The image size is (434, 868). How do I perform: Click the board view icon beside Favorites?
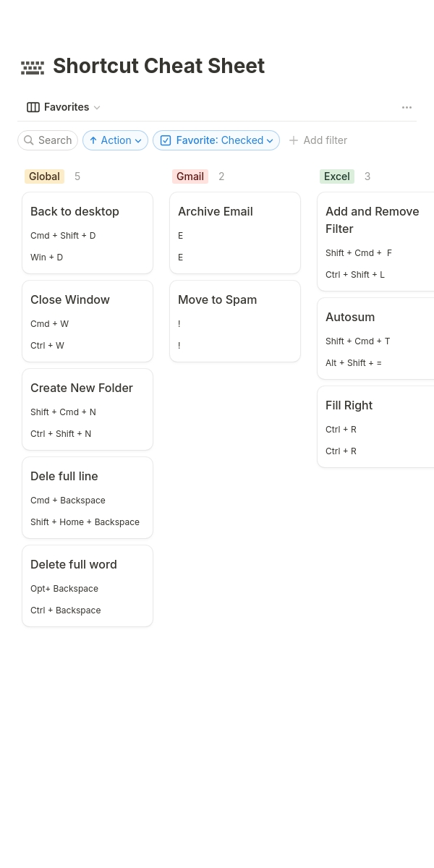[x=33, y=107]
